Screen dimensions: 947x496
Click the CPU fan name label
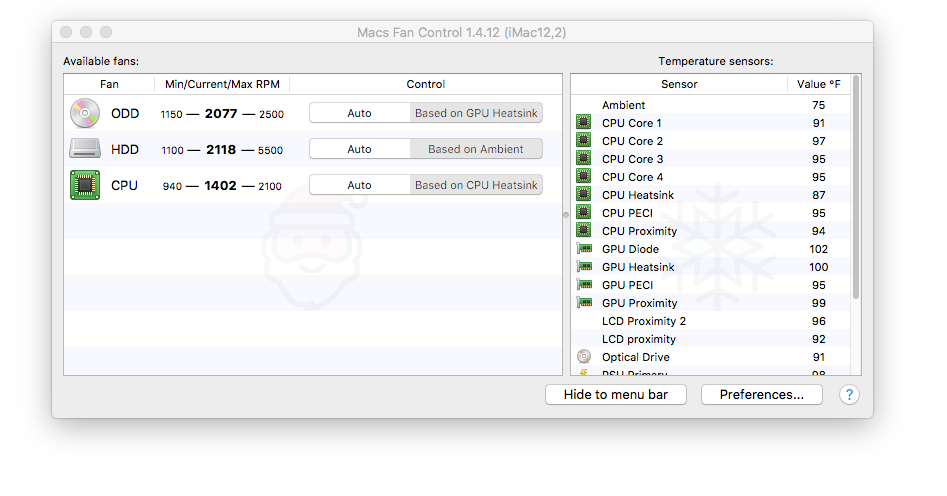click(124, 185)
